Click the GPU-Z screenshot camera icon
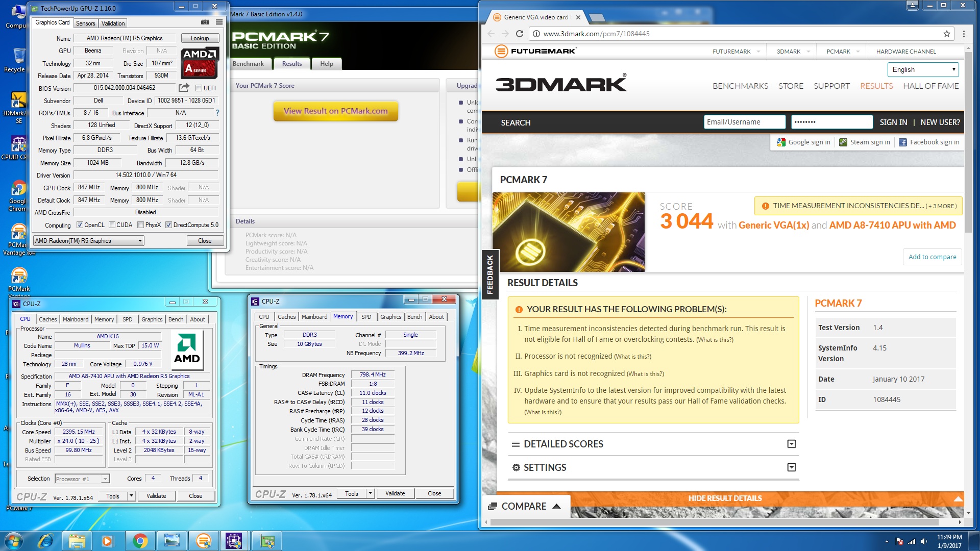This screenshot has width=980, height=551. [x=205, y=22]
